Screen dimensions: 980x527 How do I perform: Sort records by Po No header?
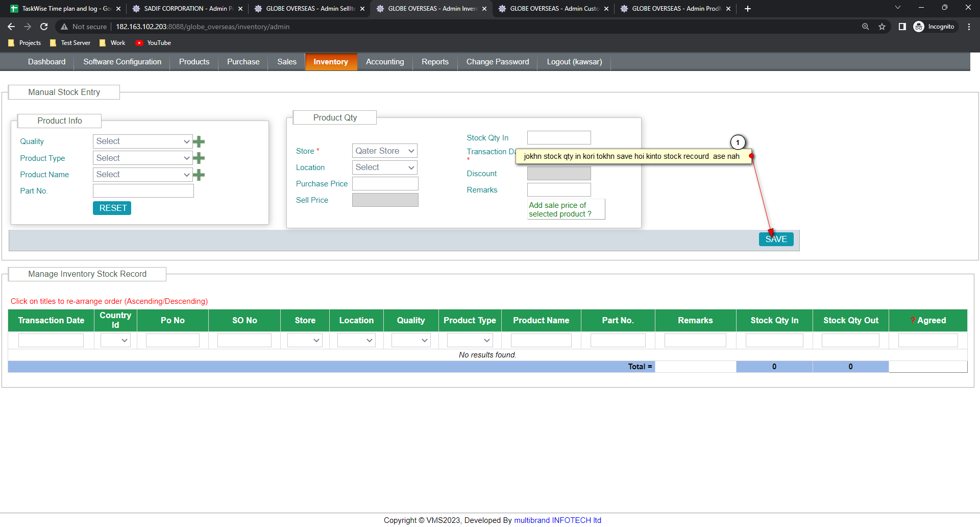pos(173,321)
